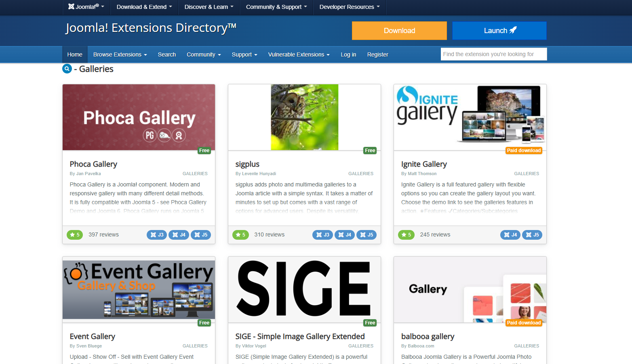Open the Register page

(x=378, y=54)
